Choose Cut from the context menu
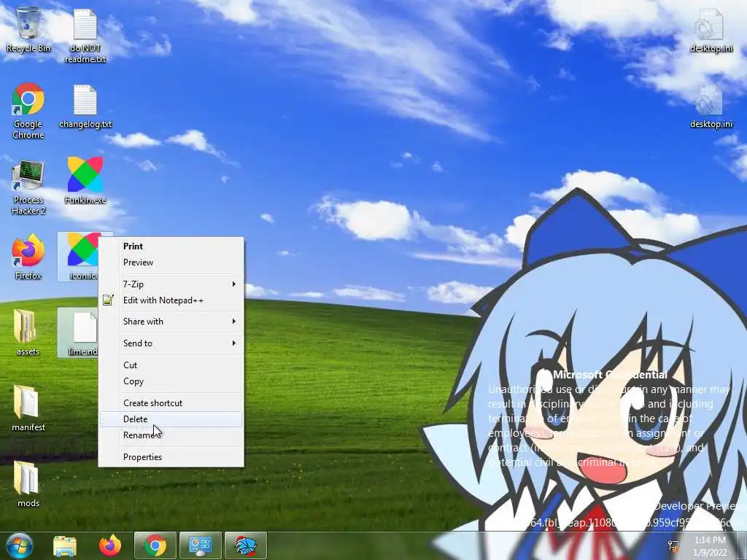 tap(171, 365)
